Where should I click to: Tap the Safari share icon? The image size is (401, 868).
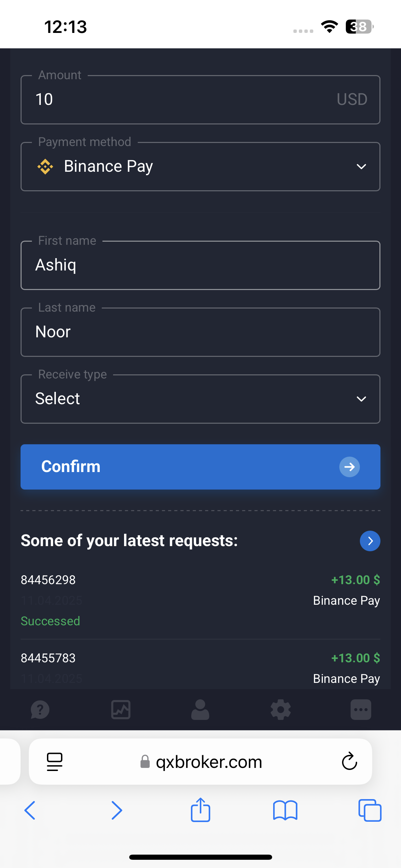(x=200, y=810)
